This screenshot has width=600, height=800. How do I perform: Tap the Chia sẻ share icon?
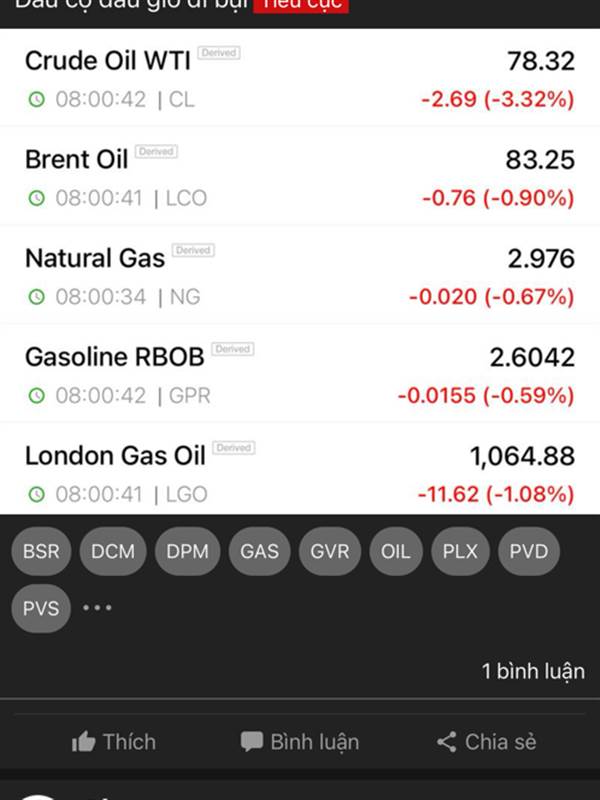coord(447,742)
